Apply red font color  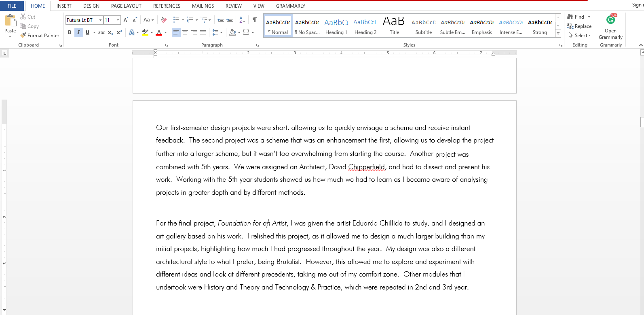[159, 32]
